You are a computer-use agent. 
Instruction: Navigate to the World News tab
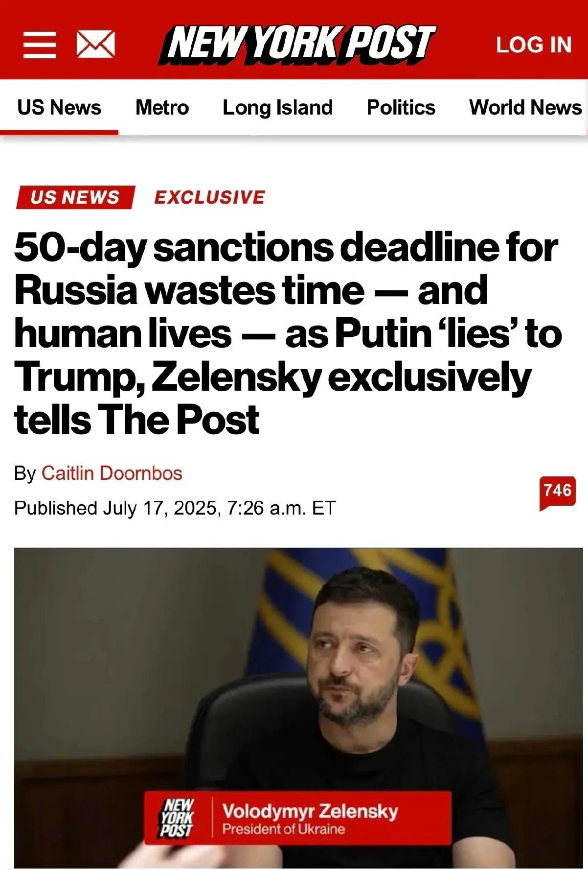click(x=525, y=107)
